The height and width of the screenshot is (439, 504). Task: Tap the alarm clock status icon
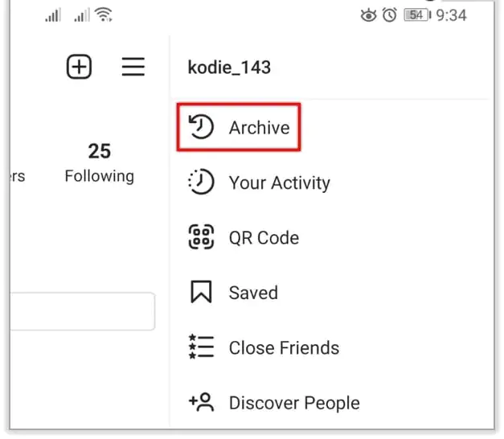(390, 14)
